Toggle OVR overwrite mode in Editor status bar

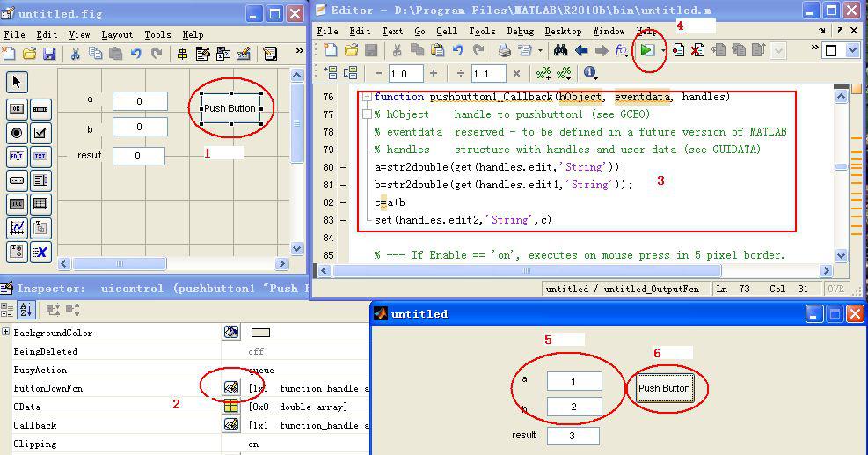click(x=835, y=289)
